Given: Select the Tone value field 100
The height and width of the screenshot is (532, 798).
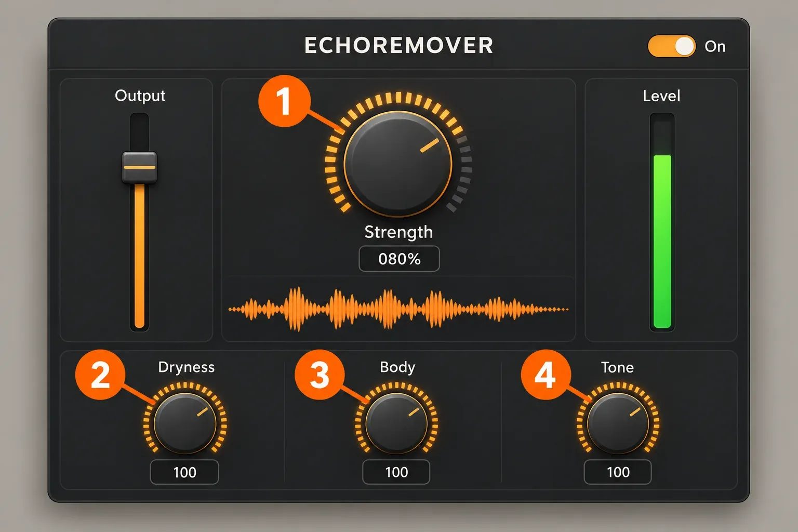Looking at the screenshot, I should (x=618, y=472).
